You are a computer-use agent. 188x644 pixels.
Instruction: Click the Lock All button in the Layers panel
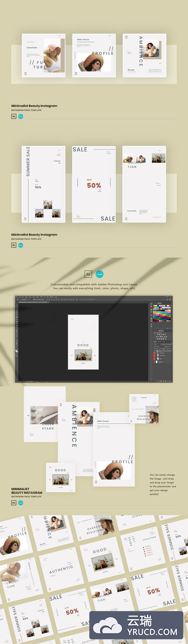pos(164,349)
